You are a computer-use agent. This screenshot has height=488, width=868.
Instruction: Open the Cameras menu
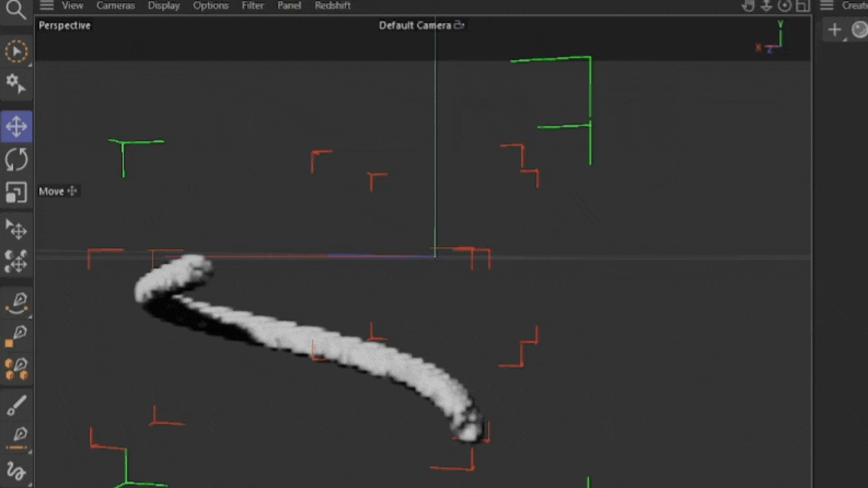tap(116, 5)
